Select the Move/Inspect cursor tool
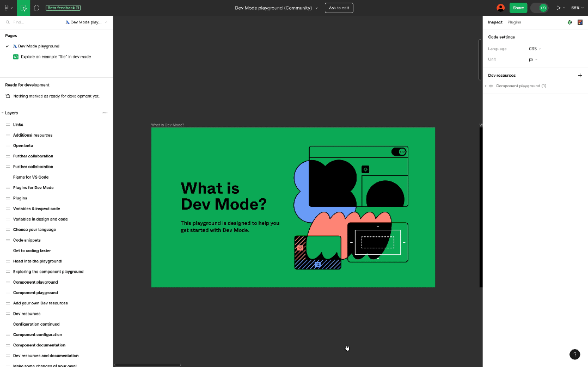 tap(23, 8)
